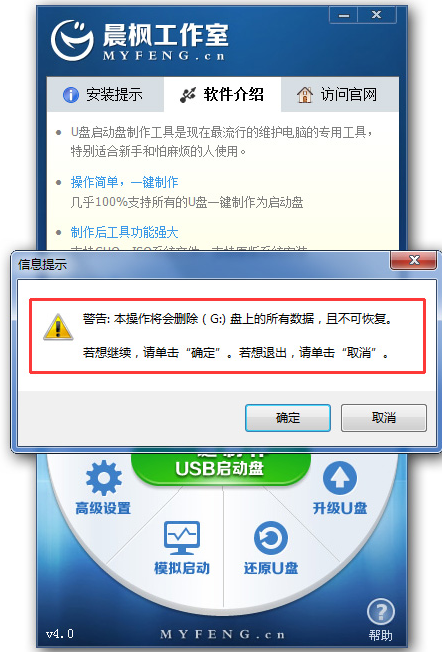The height and width of the screenshot is (652, 442).
Task: Open the 制作后工具功能强大 link
Action: click(124, 232)
